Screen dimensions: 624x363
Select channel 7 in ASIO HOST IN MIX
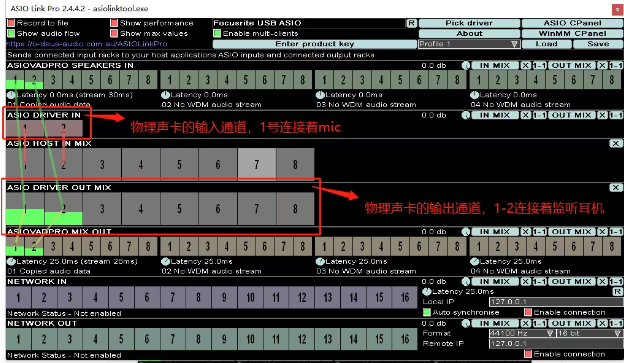click(x=257, y=164)
